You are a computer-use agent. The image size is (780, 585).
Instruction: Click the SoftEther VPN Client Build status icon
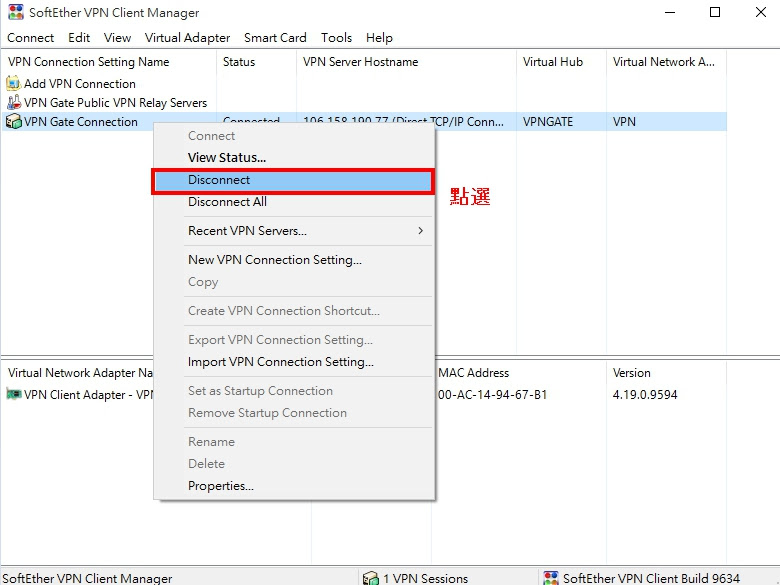551,578
